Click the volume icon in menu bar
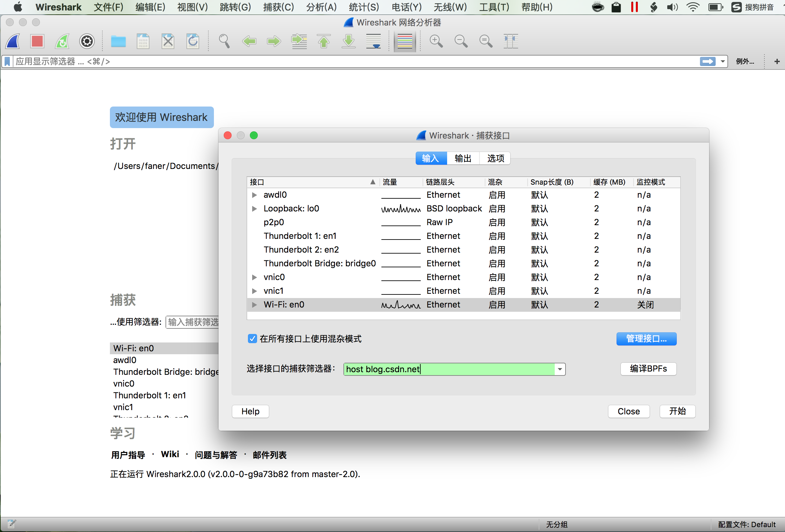Viewport: 785px width, 532px height. [x=672, y=7]
